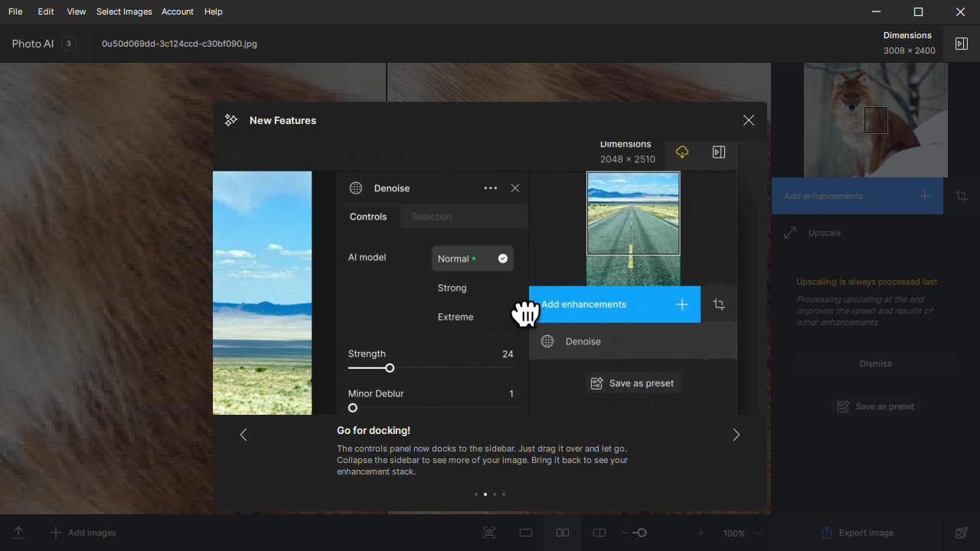Go to next feature with right chevron
The image size is (980, 551).
click(x=737, y=435)
